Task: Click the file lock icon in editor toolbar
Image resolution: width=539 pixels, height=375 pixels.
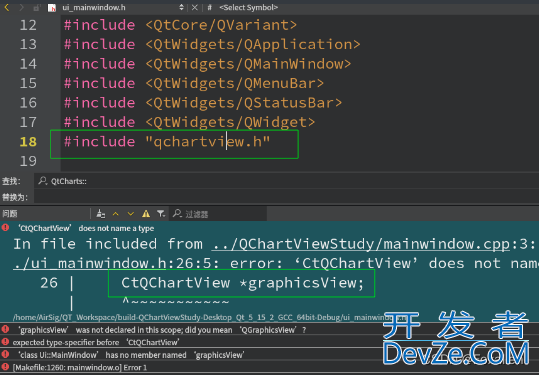Action: 37,7
